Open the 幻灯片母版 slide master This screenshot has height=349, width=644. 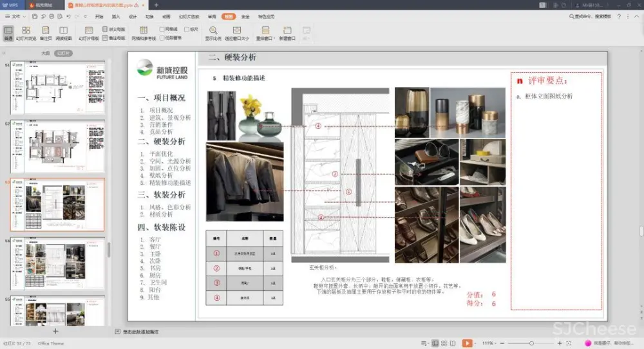pyautogui.click(x=88, y=33)
